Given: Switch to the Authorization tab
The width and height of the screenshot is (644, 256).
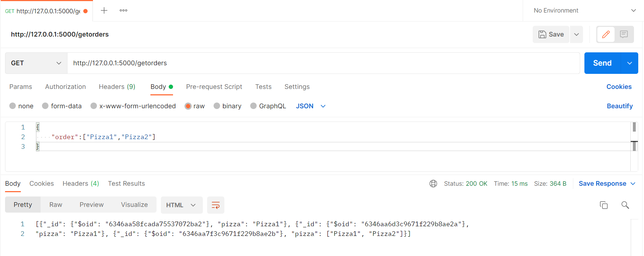Looking at the screenshot, I should click(65, 86).
